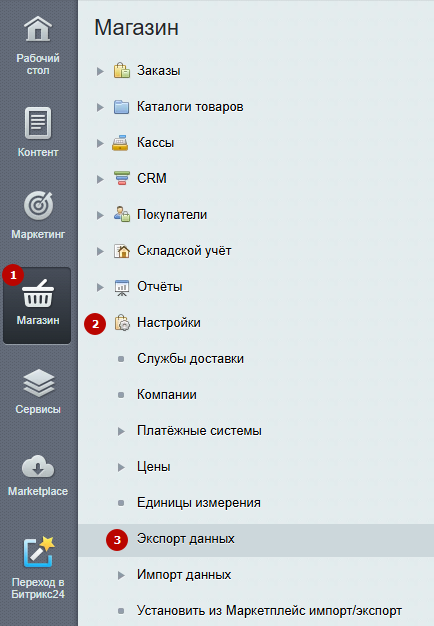Expand the Заказы tree arrow

(x=100, y=71)
